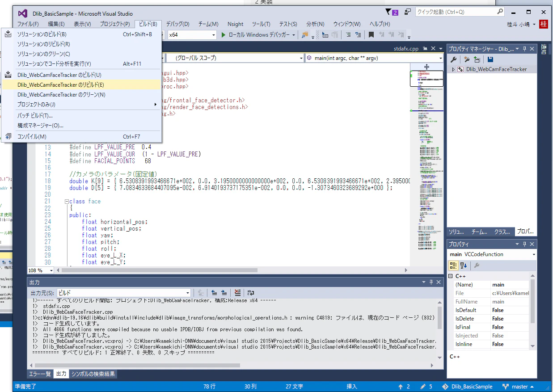Image resolution: width=553 pixels, height=392 pixels.
Task: Open the master branch indicator in status bar
Action: click(518, 387)
